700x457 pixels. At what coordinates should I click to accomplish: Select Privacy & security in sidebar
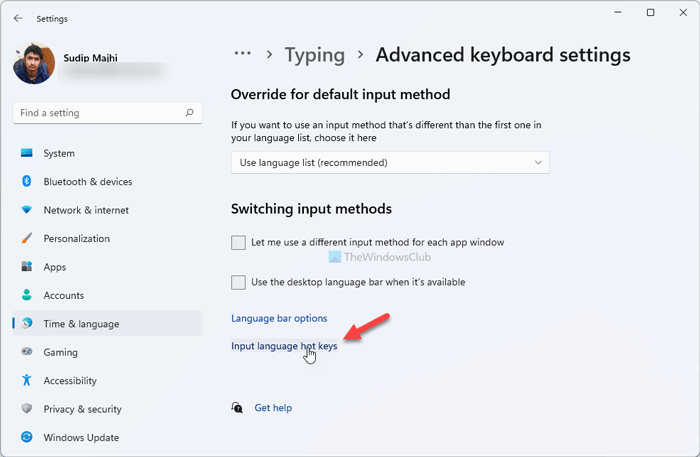pyautogui.click(x=82, y=409)
